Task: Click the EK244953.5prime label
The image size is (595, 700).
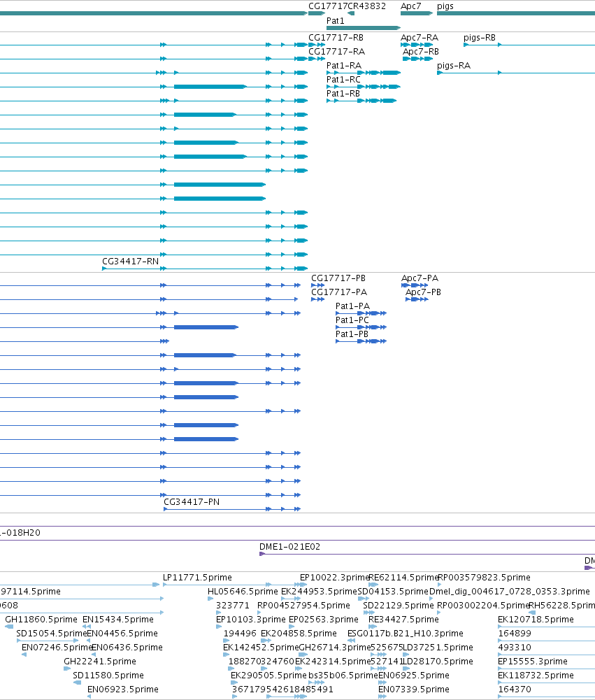Action: [x=319, y=592]
